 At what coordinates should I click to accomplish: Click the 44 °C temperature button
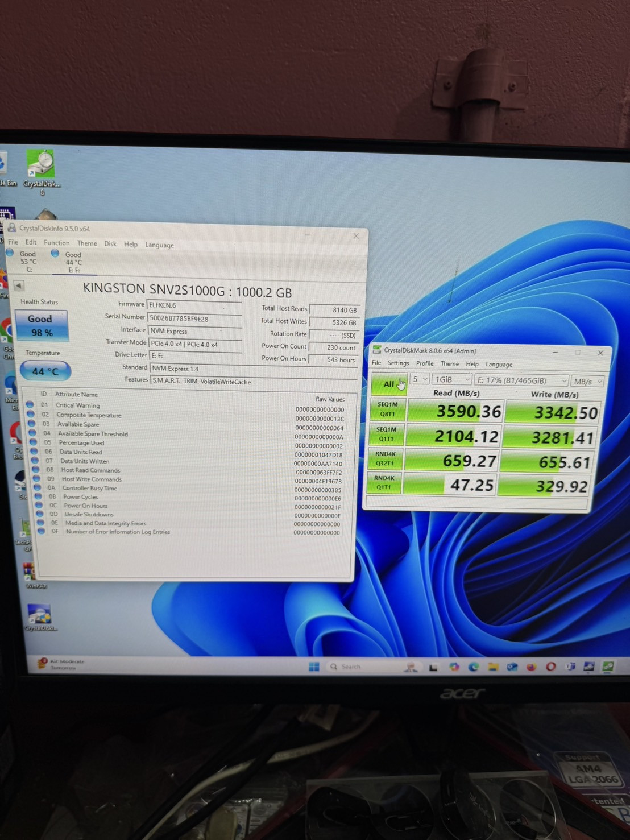click(x=45, y=371)
